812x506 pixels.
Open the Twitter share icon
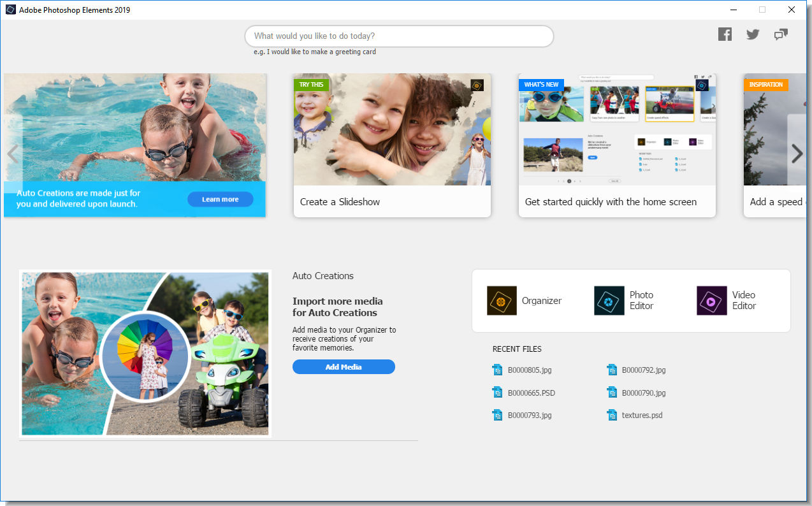pyautogui.click(x=753, y=34)
